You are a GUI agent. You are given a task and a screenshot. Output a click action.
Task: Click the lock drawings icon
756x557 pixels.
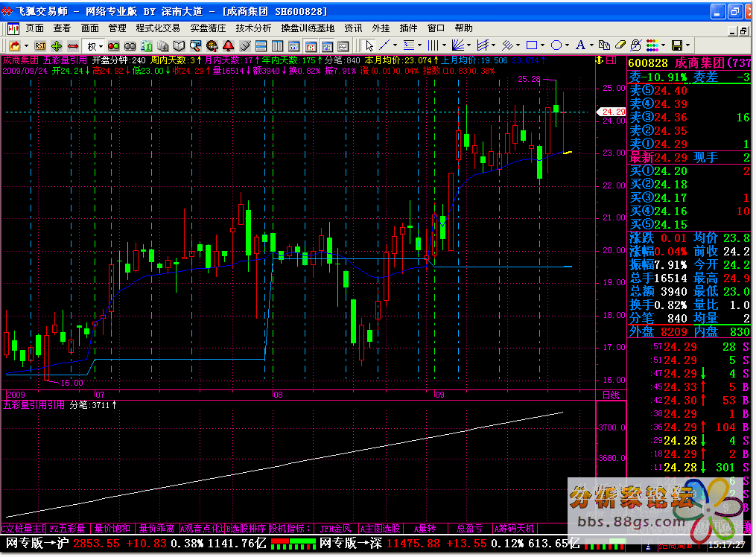coord(636,45)
